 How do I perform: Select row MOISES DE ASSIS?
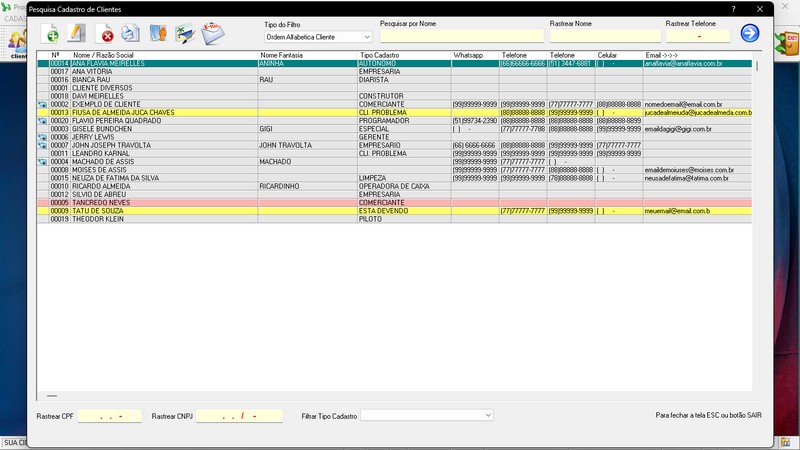click(x=394, y=170)
